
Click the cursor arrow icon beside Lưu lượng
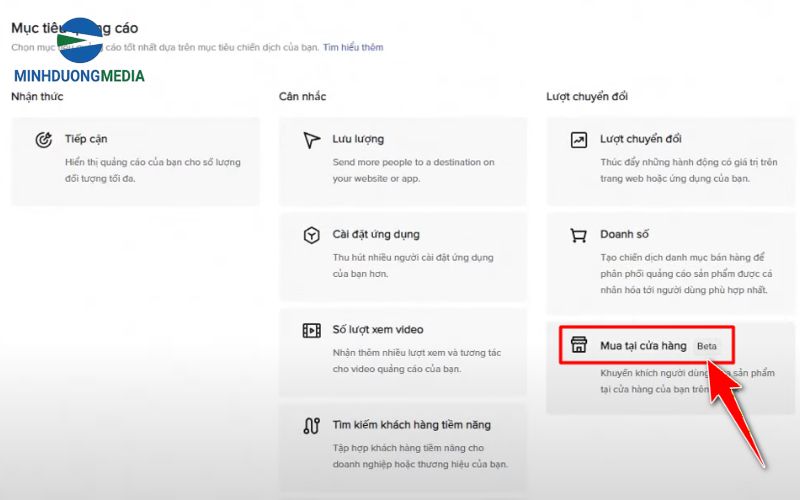pos(311,140)
